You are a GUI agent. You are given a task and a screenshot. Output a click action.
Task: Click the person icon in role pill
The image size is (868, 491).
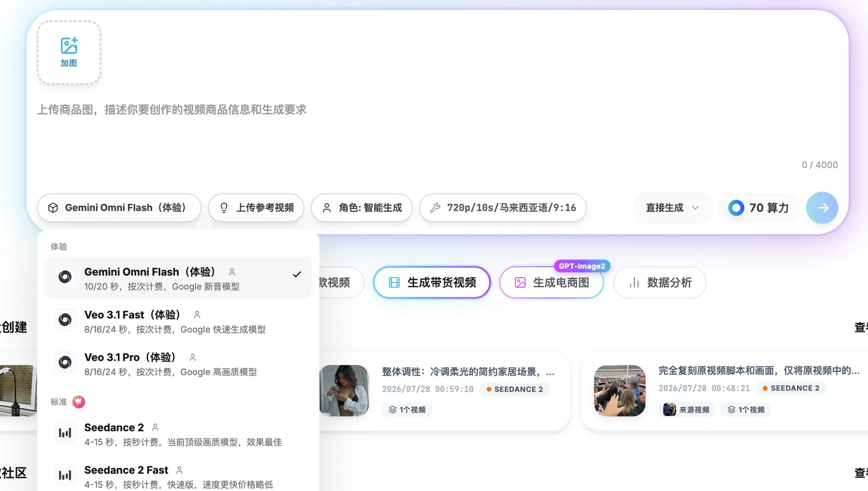click(327, 208)
